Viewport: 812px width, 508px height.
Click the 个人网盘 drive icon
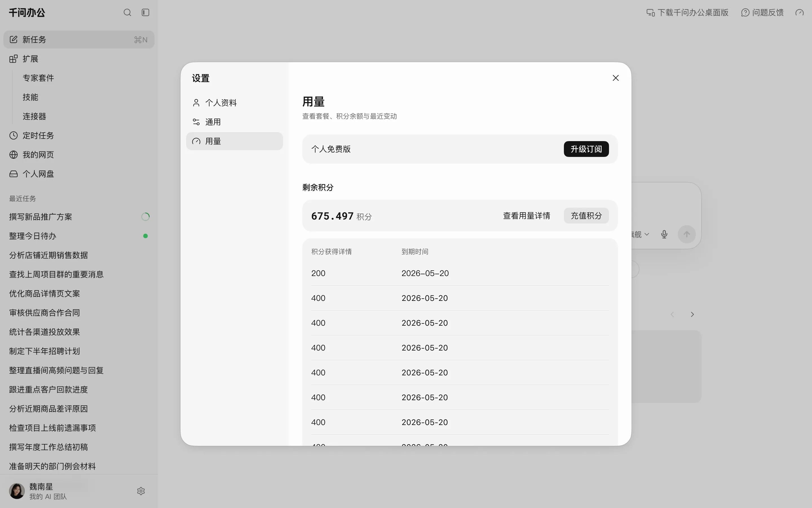click(x=14, y=174)
